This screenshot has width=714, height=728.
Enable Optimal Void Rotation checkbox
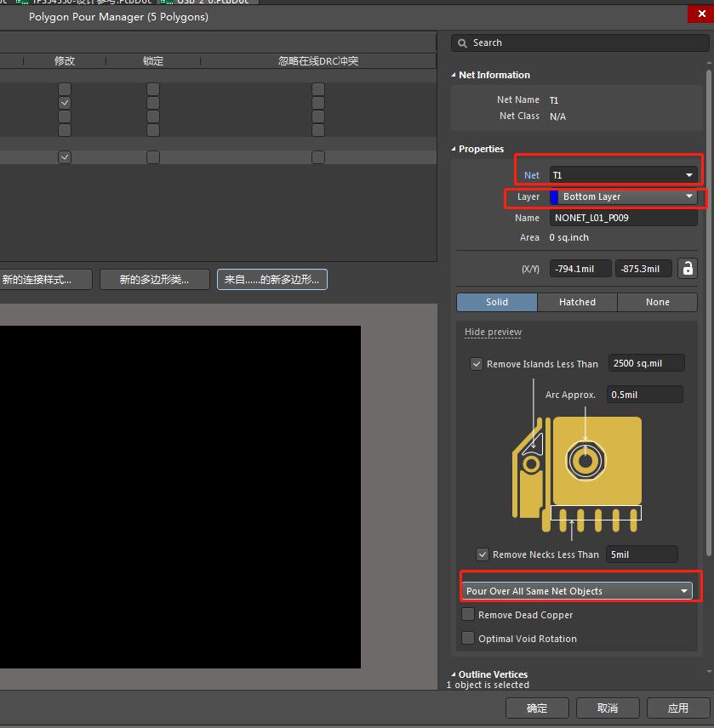pos(468,639)
